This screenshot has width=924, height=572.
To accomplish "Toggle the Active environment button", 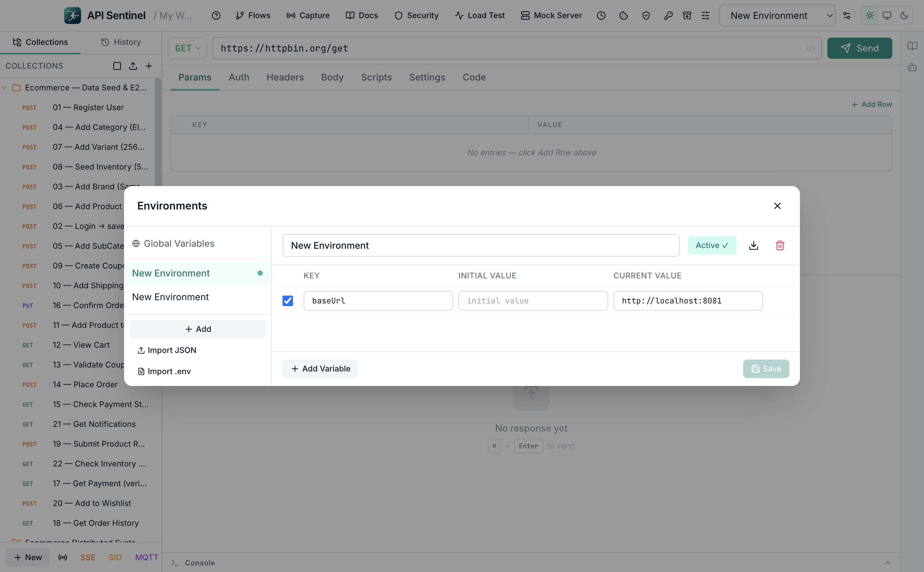I will coord(712,245).
